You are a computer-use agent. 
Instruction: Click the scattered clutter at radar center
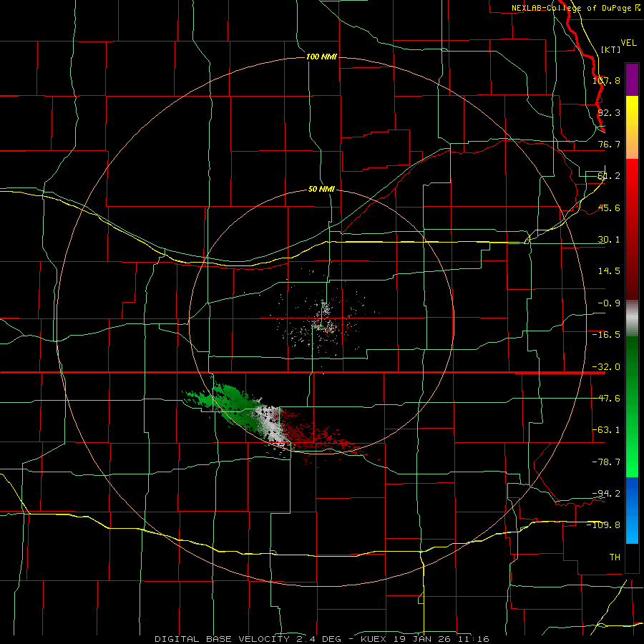(x=323, y=323)
